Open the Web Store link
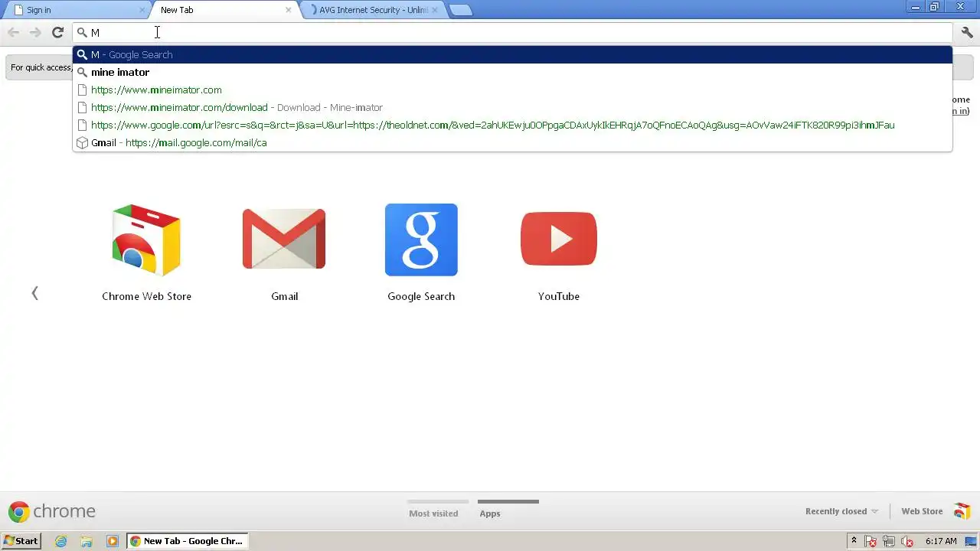Image resolution: width=980 pixels, height=551 pixels. tap(922, 511)
